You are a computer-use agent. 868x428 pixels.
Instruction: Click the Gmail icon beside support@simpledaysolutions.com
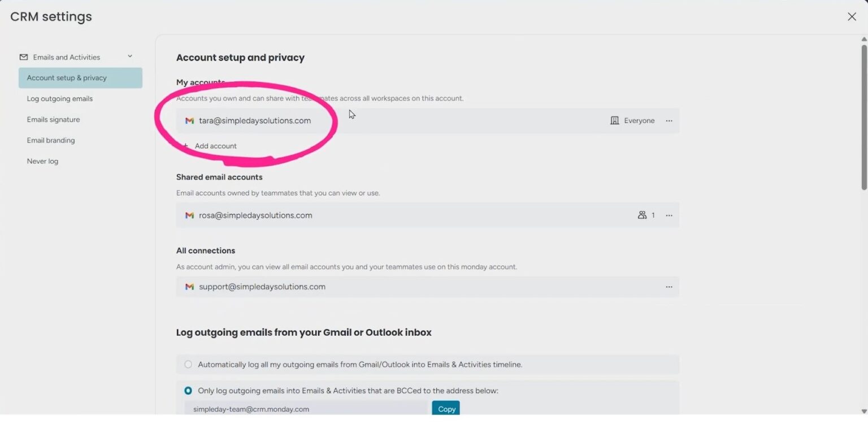[189, 287]
